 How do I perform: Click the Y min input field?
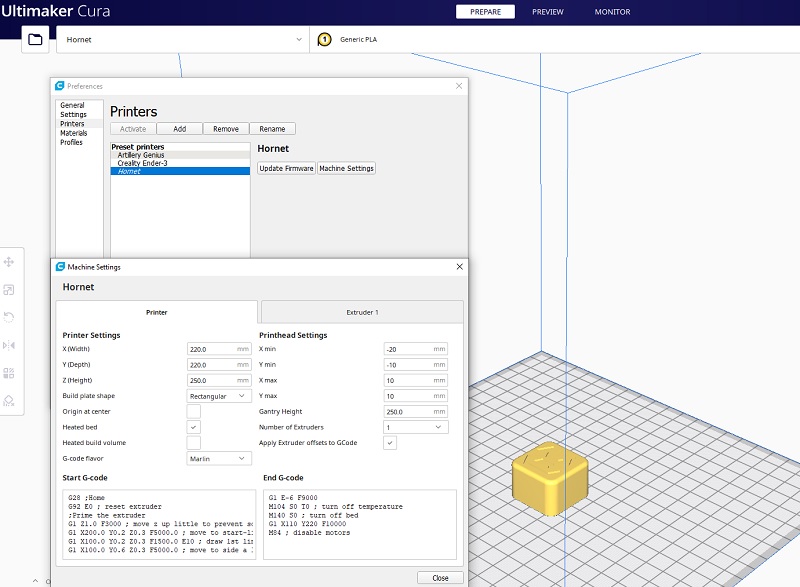pos(415,365)
